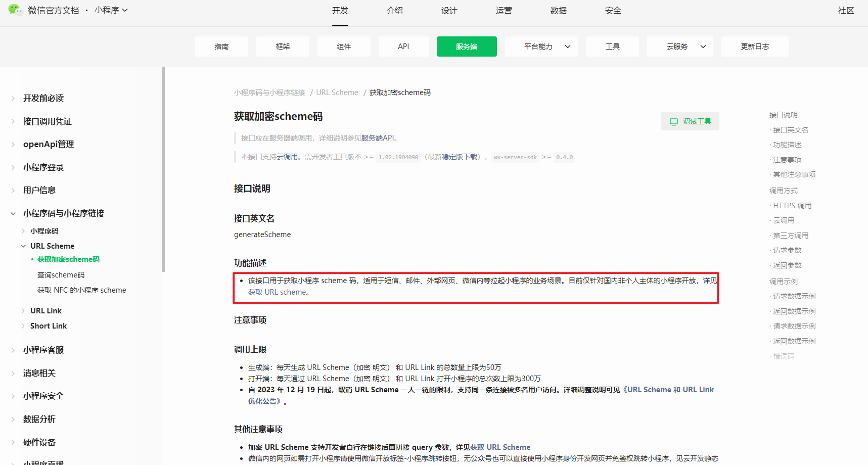The width and height of the screenshot is (868, 465).
Task: Expand 小程序客服 in sidebar
Action: 43,350
